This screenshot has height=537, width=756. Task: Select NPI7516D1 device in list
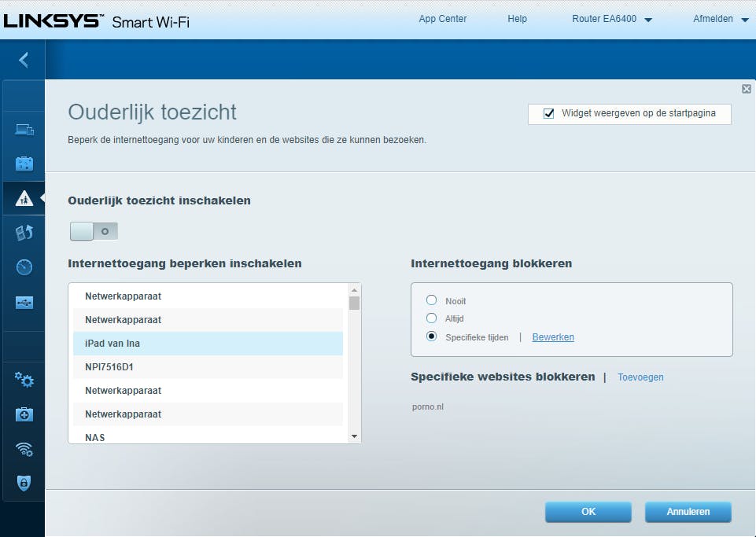[x=208, y=367]
